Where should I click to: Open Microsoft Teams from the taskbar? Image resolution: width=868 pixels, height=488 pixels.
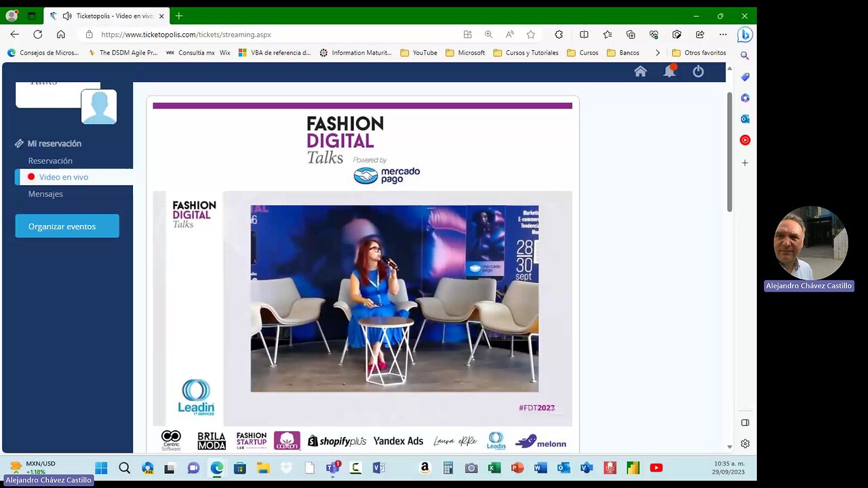point(333,468)
